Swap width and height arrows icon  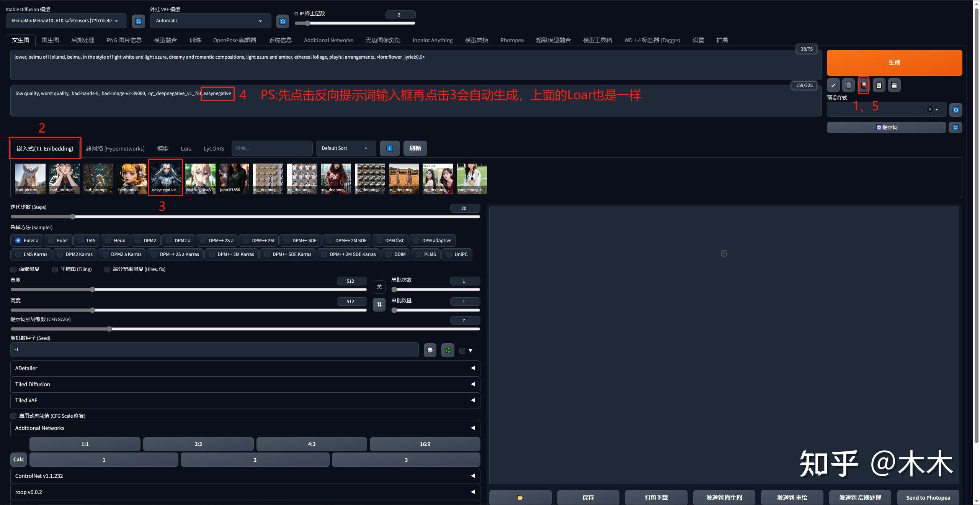pos(379,305)
